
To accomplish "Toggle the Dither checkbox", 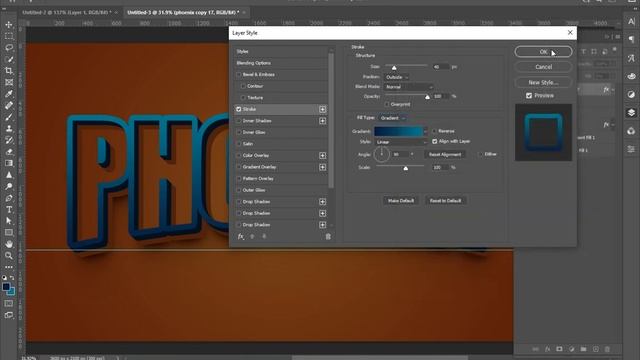I will coord(480,154).
